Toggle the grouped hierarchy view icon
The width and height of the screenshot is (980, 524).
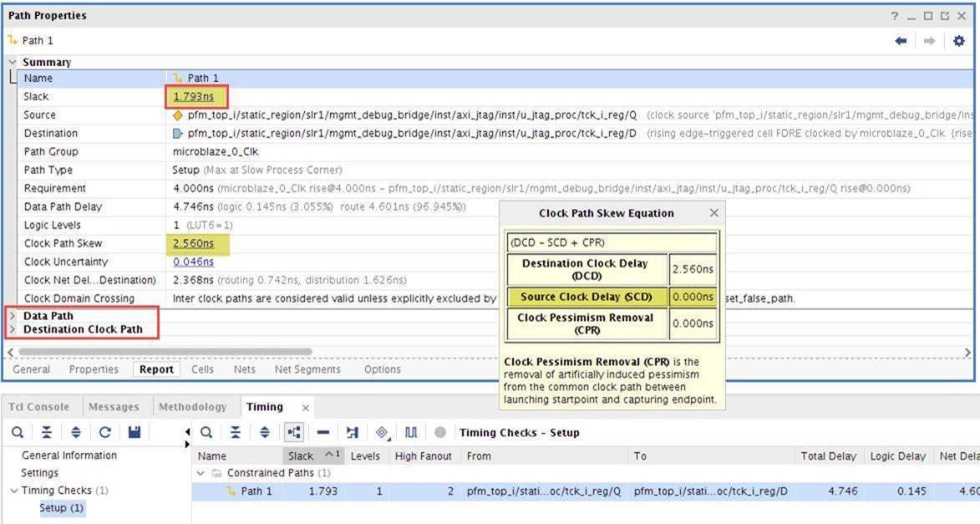click(294, 432)
